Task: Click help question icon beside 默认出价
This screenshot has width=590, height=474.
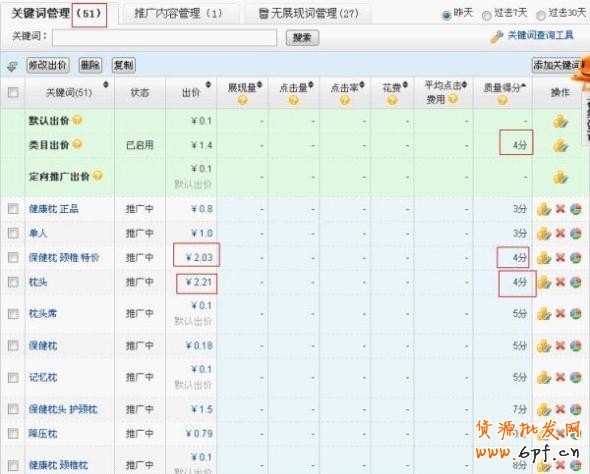Action: 77,120
